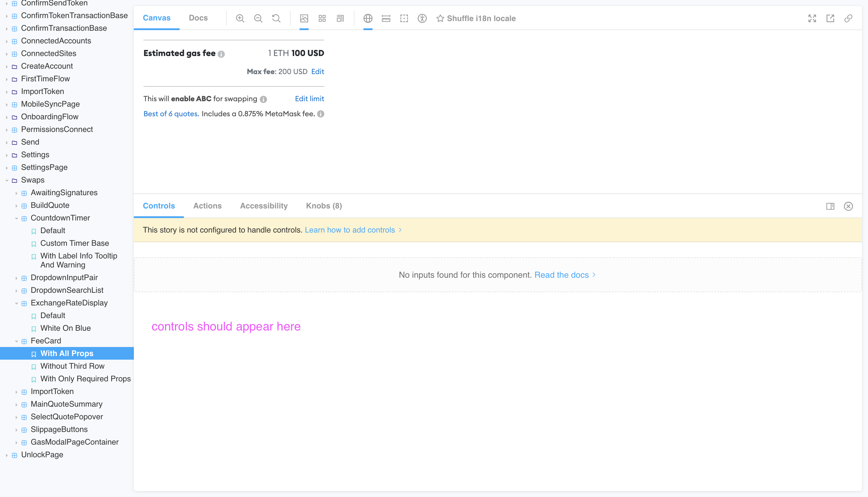The height and width of the screenshot is (497, 868).
Task: Open the canvas in a new tab
Action: (x=830, y=18)
